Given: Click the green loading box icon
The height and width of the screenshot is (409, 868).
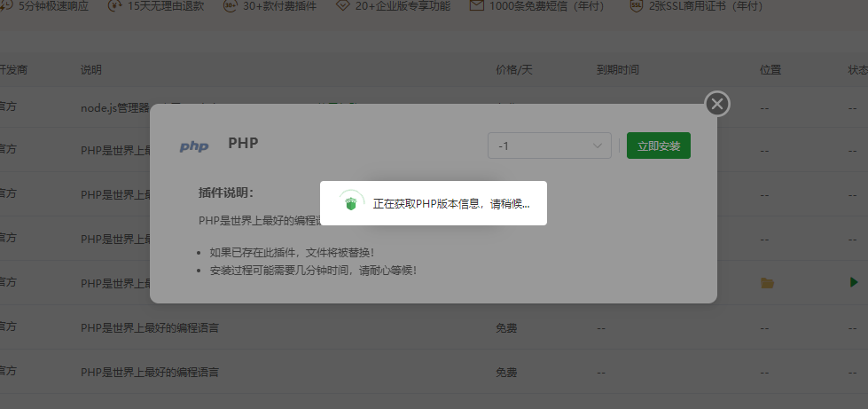Looking at the screenshot, I should [x=351, y=203].
